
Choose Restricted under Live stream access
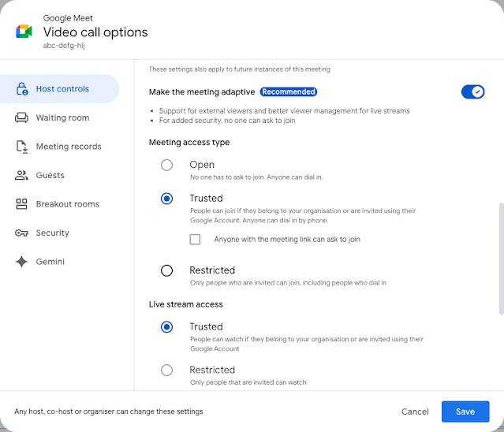[166, 370]
